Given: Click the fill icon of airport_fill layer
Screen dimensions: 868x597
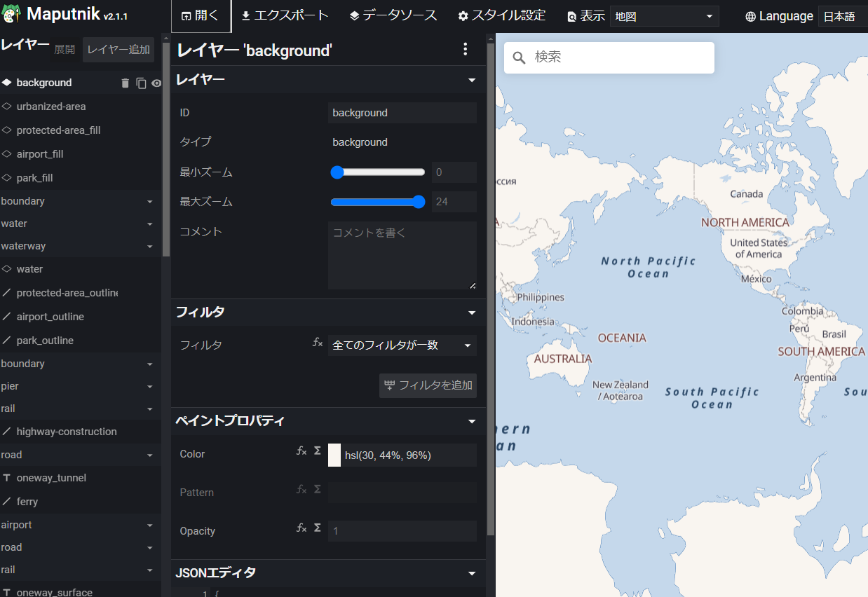Looking at the screenshot, I should point(7,154).
